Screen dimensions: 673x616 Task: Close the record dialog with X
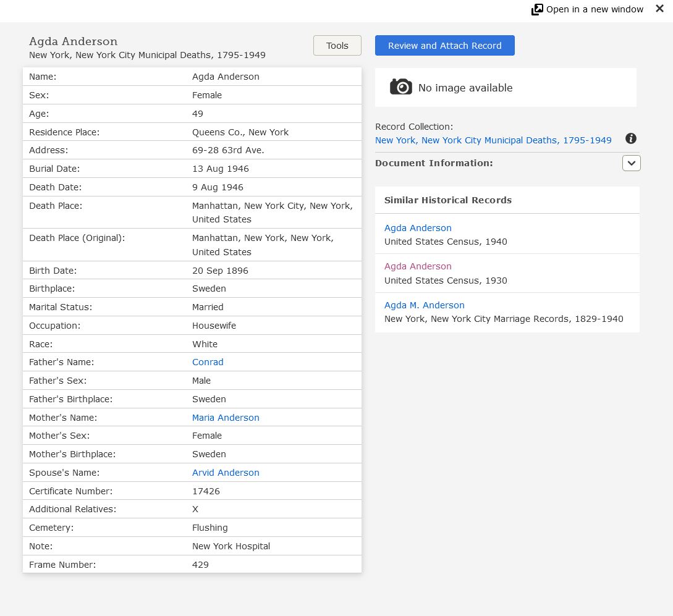(659, 9)
